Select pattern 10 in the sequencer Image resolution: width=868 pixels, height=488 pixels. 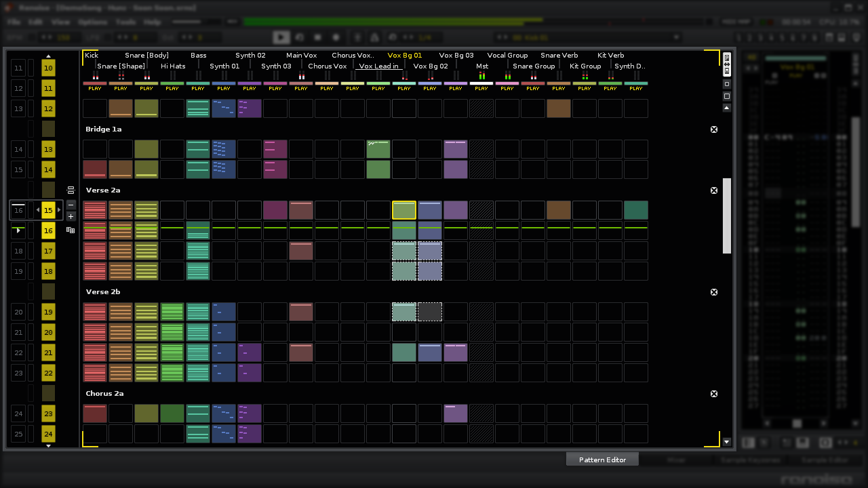point(48,68)
